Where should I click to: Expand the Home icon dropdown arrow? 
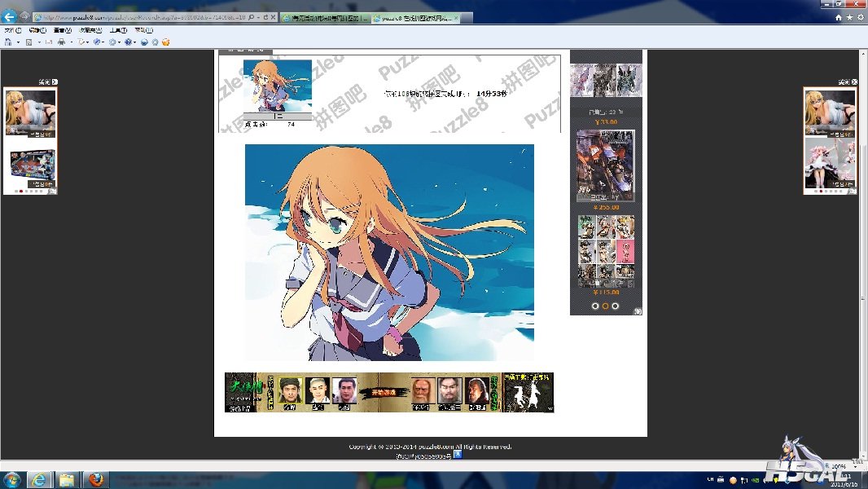[18, 42]
